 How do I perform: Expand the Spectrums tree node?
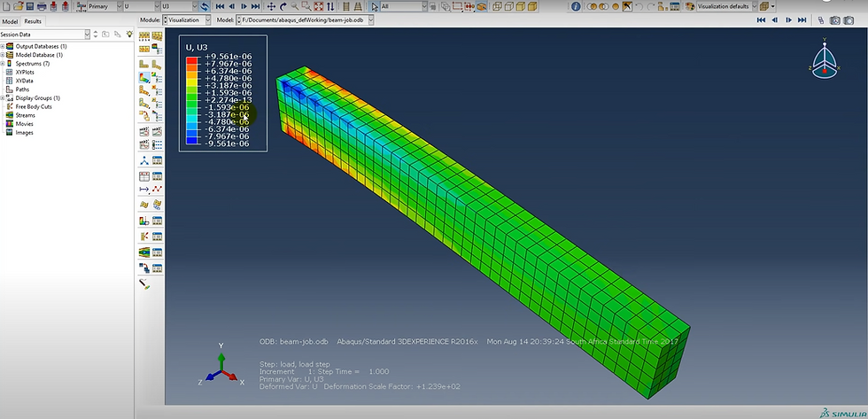2,64
